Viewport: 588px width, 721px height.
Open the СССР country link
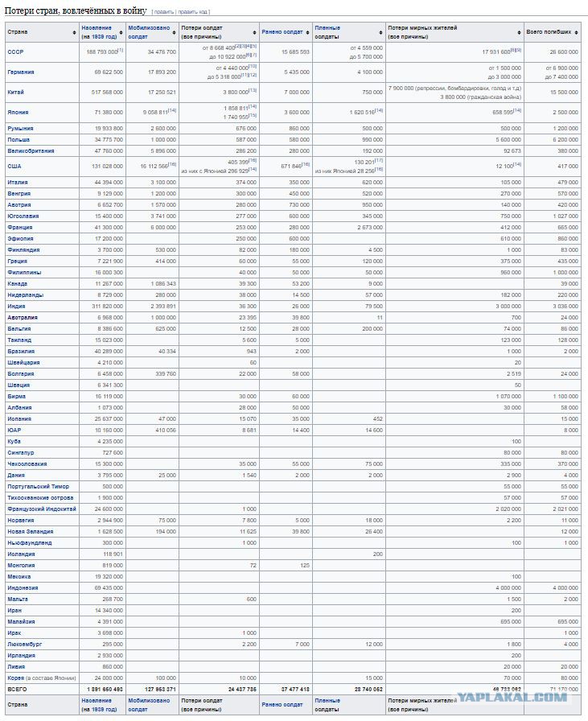coord(15,52)
